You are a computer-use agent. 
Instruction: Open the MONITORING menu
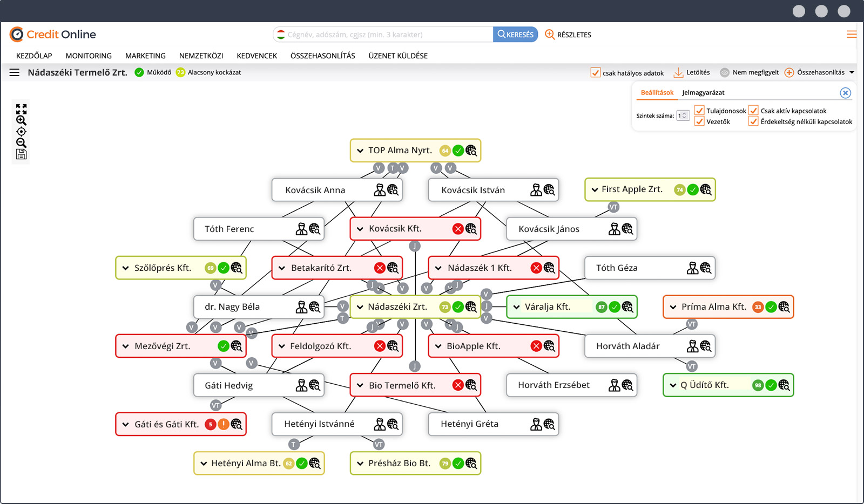pos(89,56)
